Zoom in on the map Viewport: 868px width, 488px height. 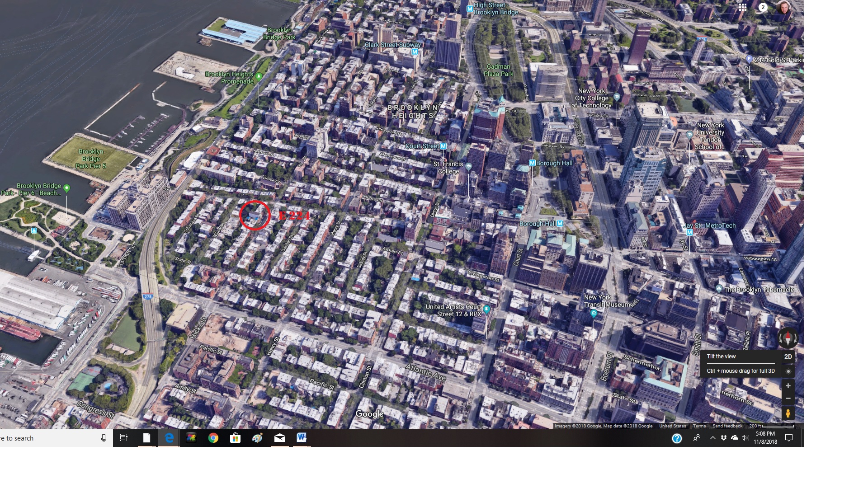(x=788, y=386)
